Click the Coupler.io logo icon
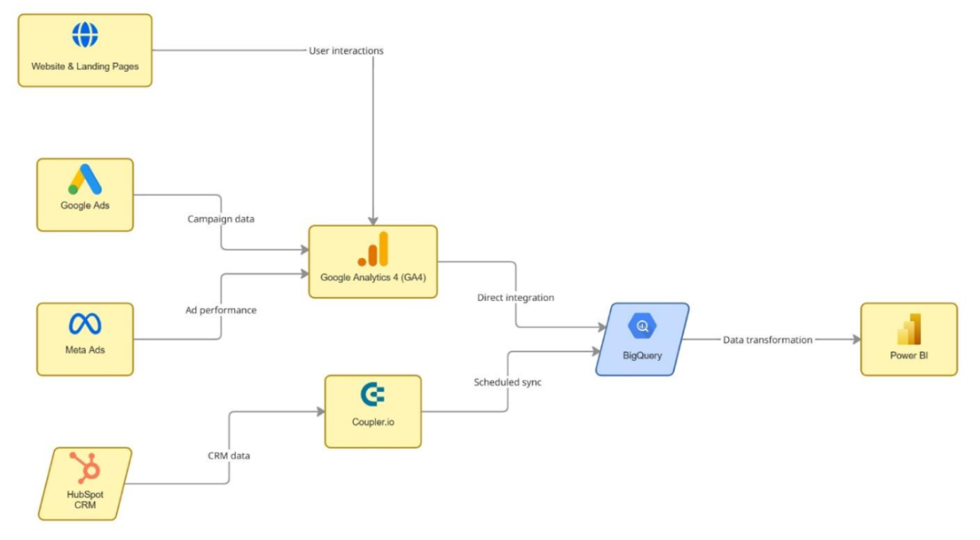 coord(373,395)
